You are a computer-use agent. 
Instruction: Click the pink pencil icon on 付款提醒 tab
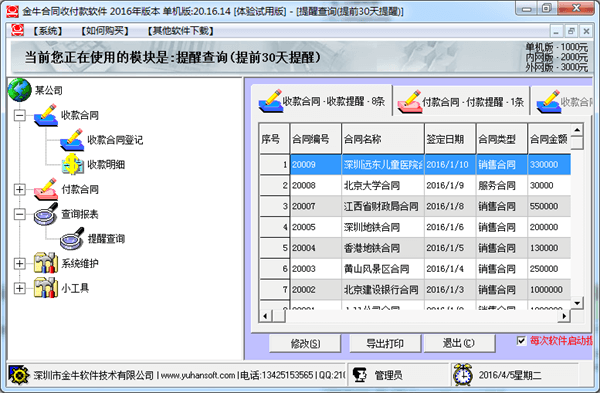coord(409,101)
